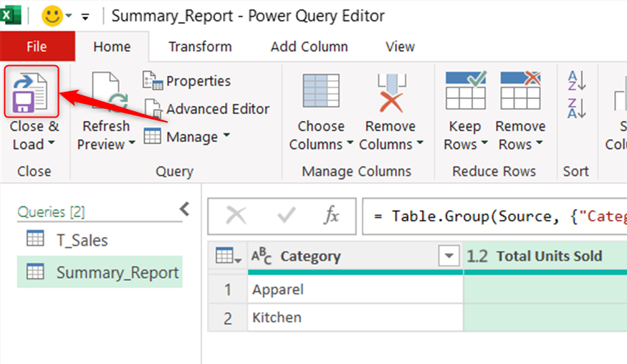
Task: Sort ascending with the A-Z icon
Action: (577, 80)
